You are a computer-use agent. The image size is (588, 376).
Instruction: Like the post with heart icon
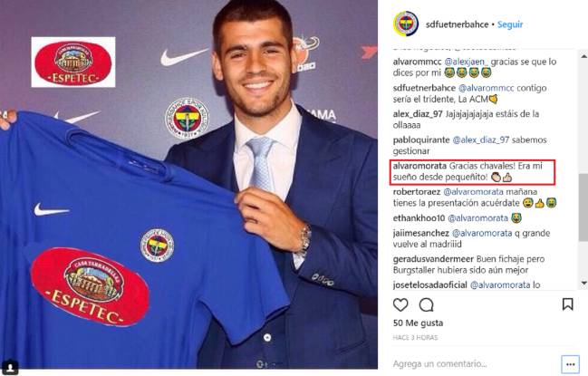click(400, 304)
